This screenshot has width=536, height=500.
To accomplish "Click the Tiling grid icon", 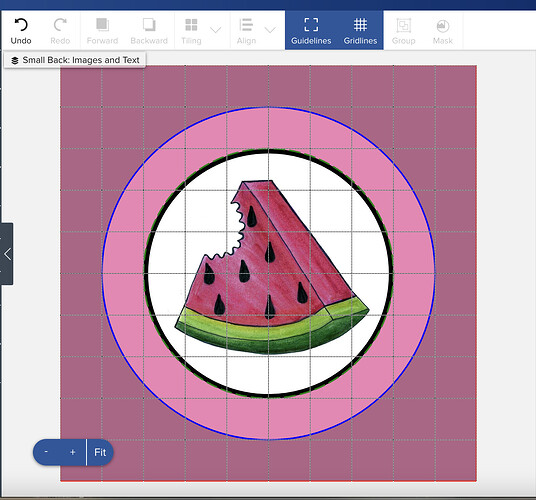I will (191, 25).
